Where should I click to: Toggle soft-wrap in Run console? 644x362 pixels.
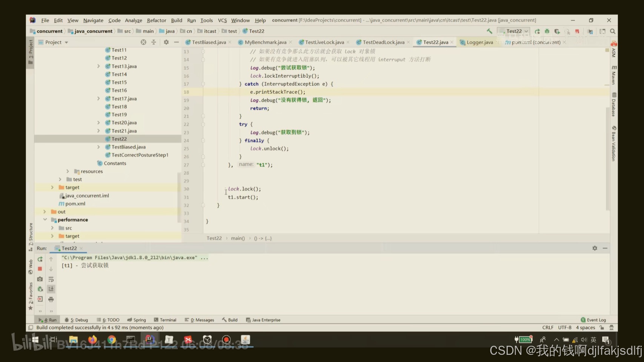(x=51, y=279)
